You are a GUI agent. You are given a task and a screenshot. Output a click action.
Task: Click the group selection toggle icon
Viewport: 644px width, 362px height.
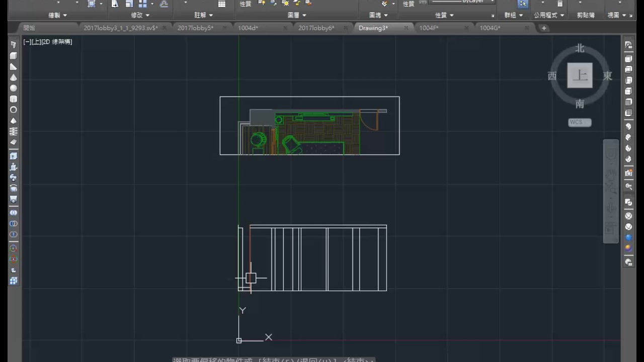(523, 4)
